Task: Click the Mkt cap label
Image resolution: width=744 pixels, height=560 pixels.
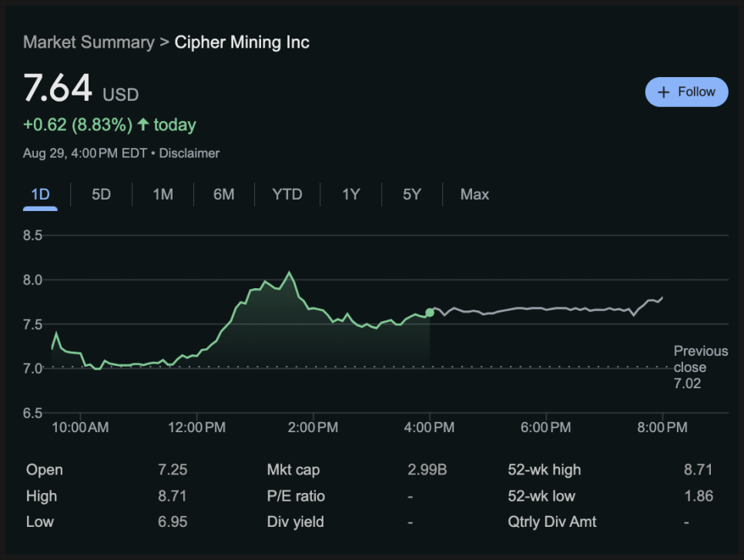Action: 293,470
